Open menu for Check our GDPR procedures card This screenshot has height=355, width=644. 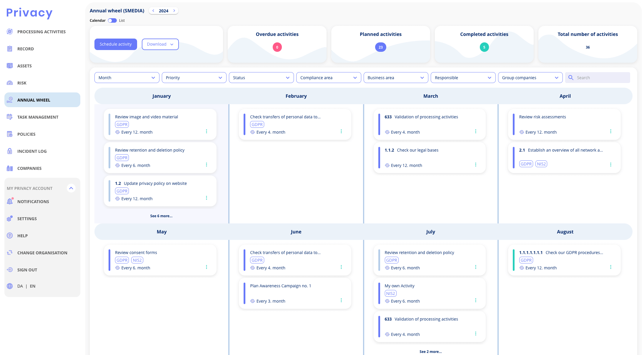pos(611,267)
